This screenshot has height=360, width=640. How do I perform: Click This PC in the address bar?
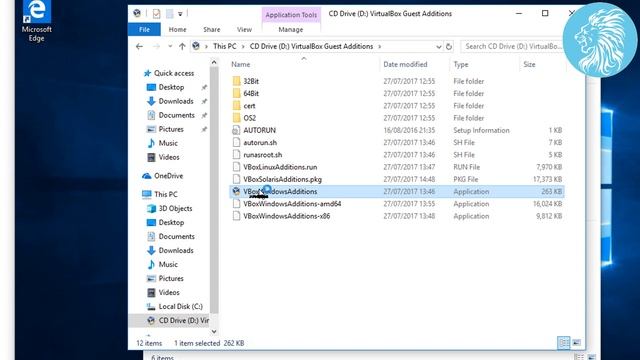point(224,47)
